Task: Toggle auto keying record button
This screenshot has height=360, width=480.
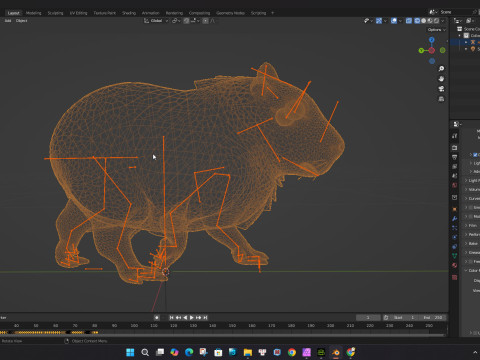Action: click(156, 317)
